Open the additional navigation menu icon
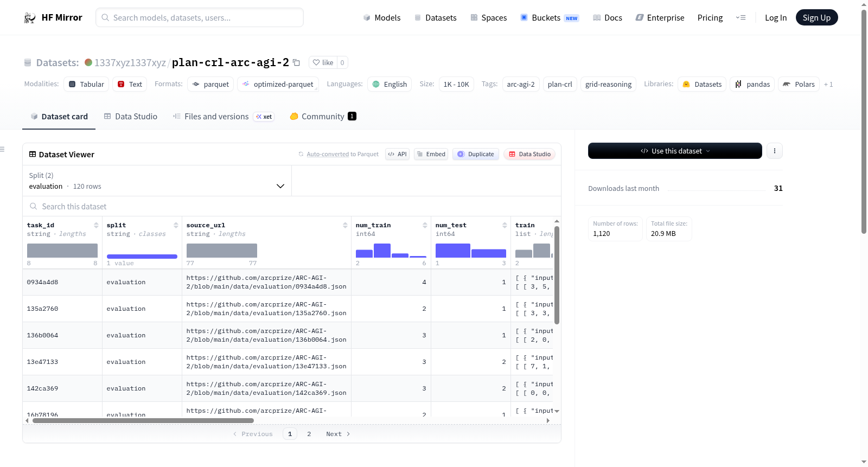Screen dimensions: 868x467 pyautogui.click(x=741, y=17)
